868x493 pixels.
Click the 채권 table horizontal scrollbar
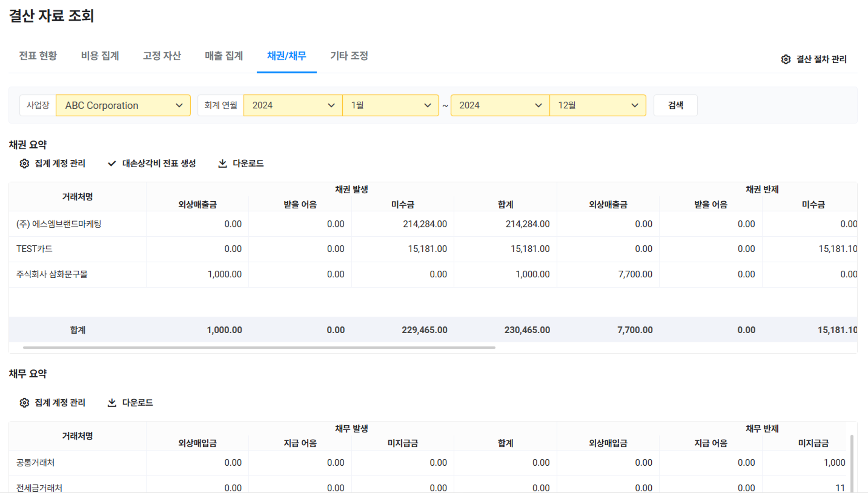[x=259, y=347]
